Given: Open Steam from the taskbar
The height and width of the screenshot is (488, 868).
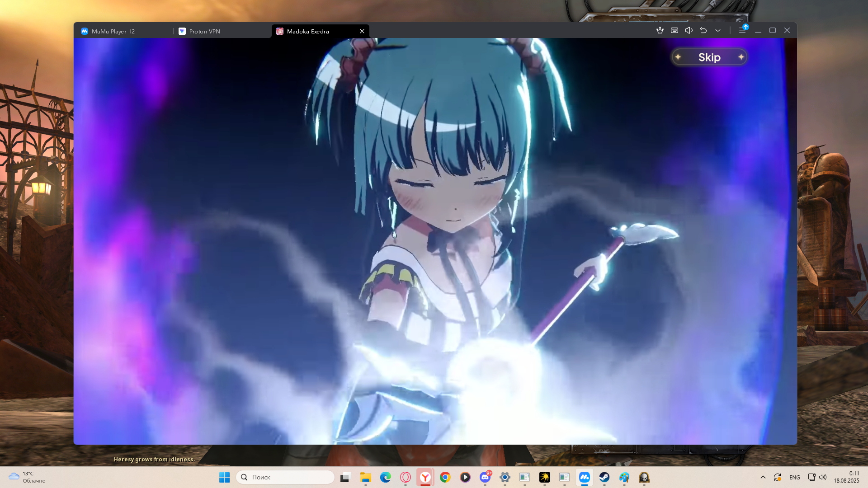Looking at the screenshot, I should tap(604, 477).
